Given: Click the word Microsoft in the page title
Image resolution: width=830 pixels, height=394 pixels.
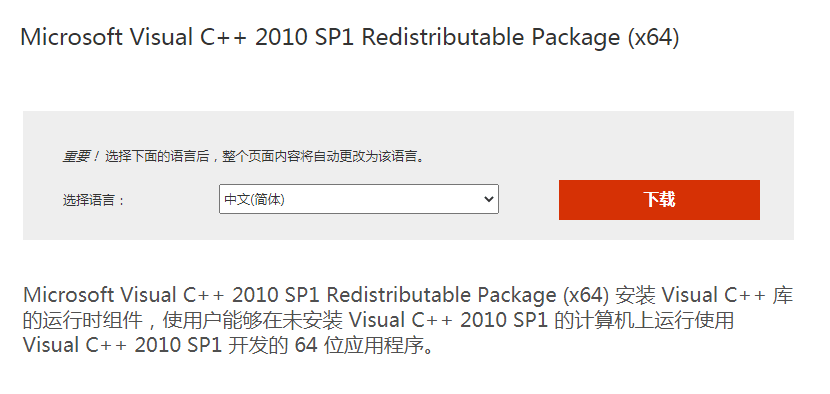Looking at the screenshot, I should [x=71, y=38].
